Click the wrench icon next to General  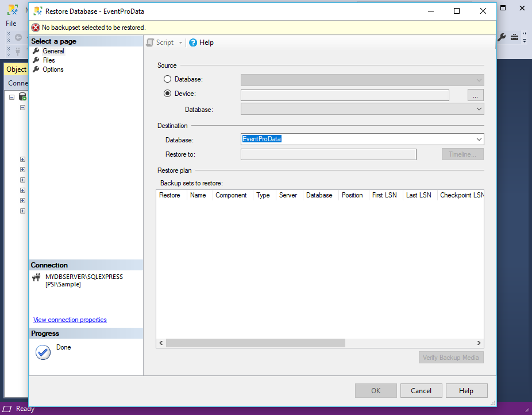36,51
